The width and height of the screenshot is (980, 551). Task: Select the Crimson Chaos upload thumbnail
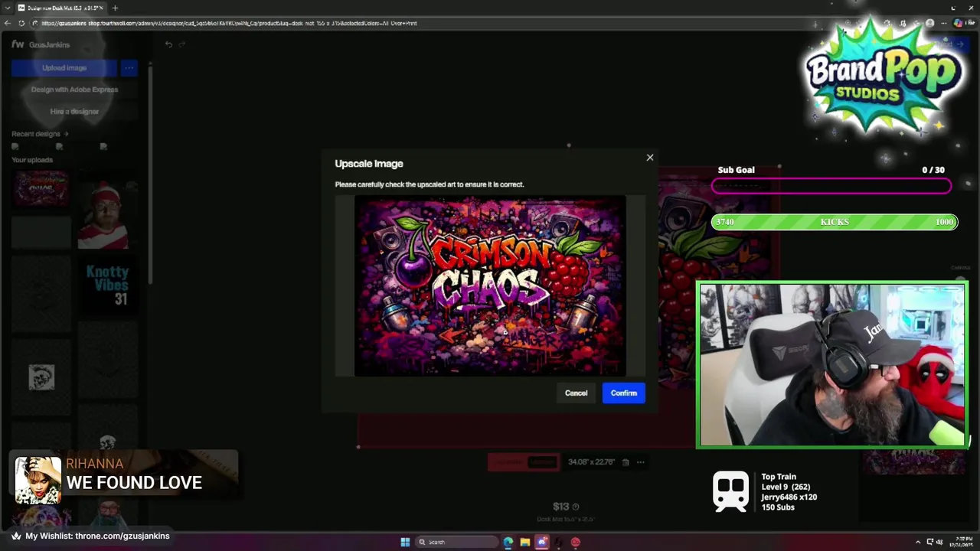[41, 188]
